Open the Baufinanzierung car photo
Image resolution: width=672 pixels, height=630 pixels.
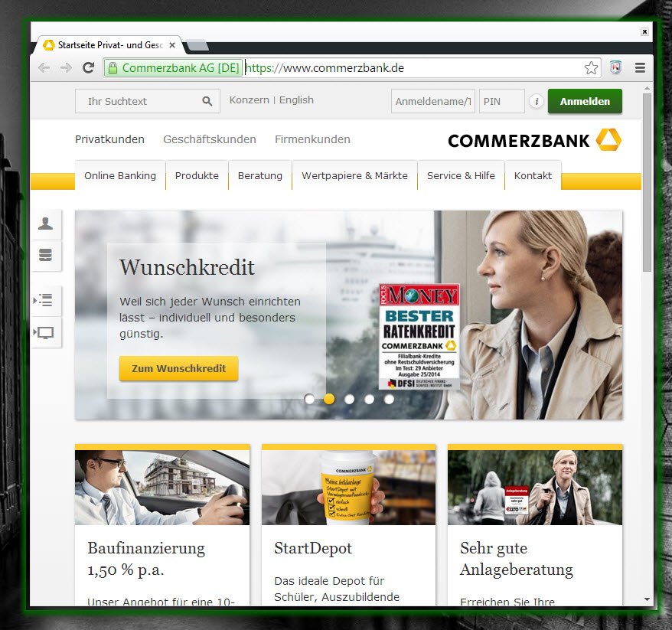click(162, 488)
